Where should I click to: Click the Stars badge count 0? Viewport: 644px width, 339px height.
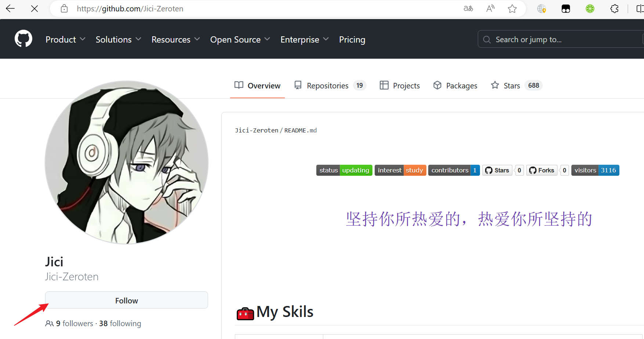tap(519, 170)
